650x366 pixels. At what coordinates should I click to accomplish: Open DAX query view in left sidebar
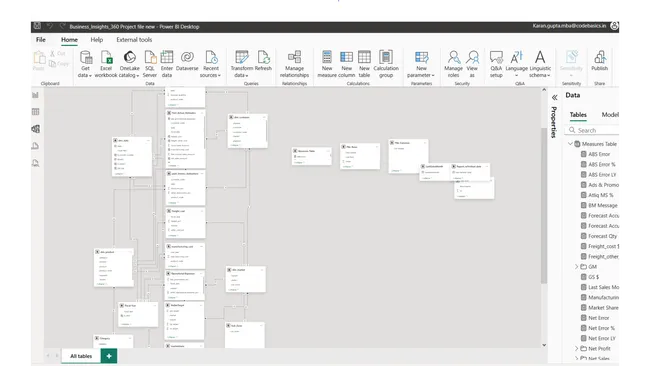36,146
